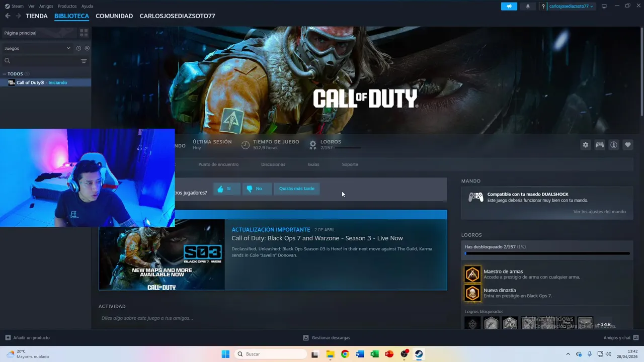Open the advanced library filter options

84,61
